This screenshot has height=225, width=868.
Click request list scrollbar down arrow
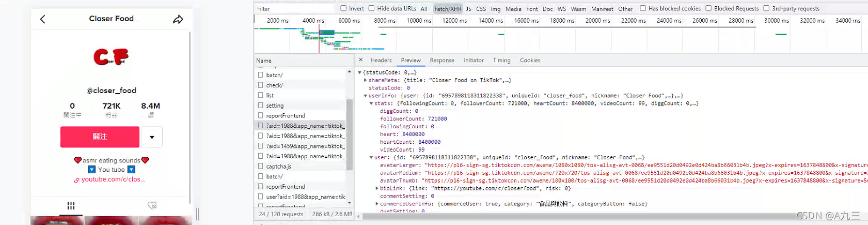(350, 203)
